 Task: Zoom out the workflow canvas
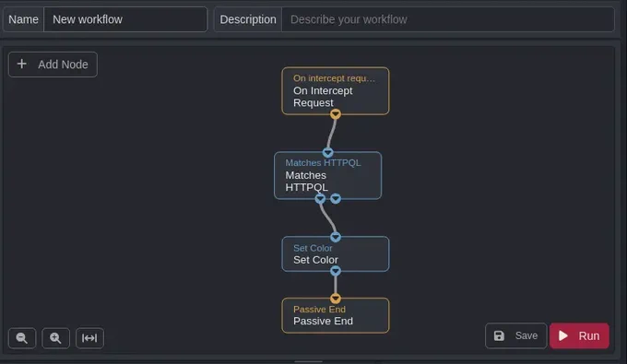point(22,338)
